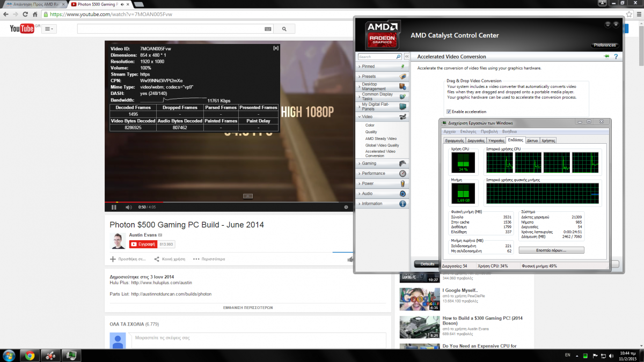Select AMD Steady Video item
Screen dimensions: 644x362
pos(381,138)
